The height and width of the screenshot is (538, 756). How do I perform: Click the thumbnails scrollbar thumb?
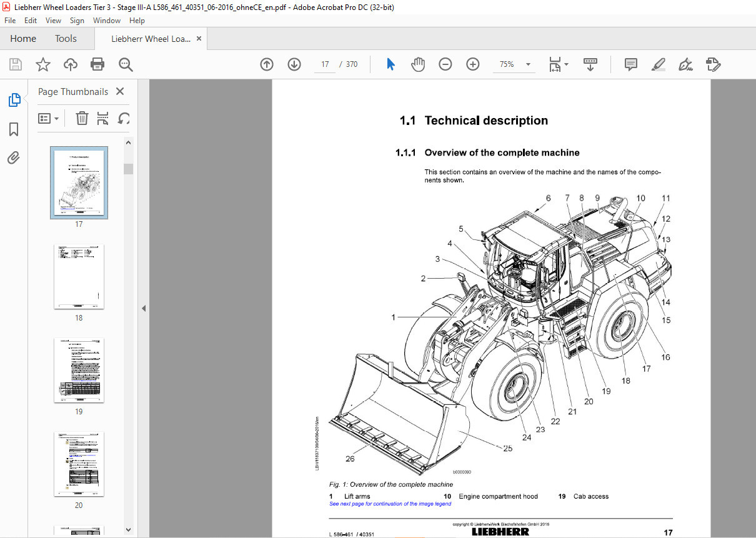coord(129,169)
